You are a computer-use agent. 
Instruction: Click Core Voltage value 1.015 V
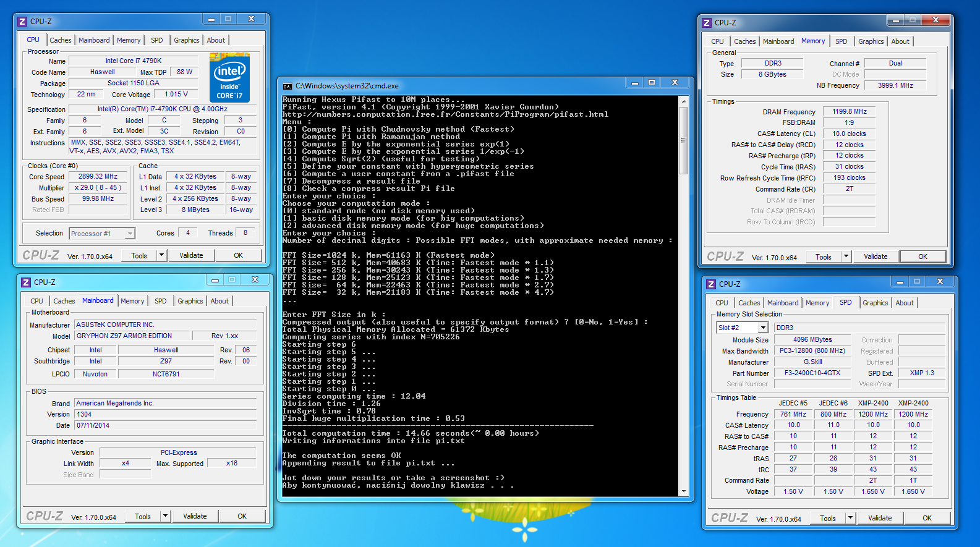tap(176, 95)
